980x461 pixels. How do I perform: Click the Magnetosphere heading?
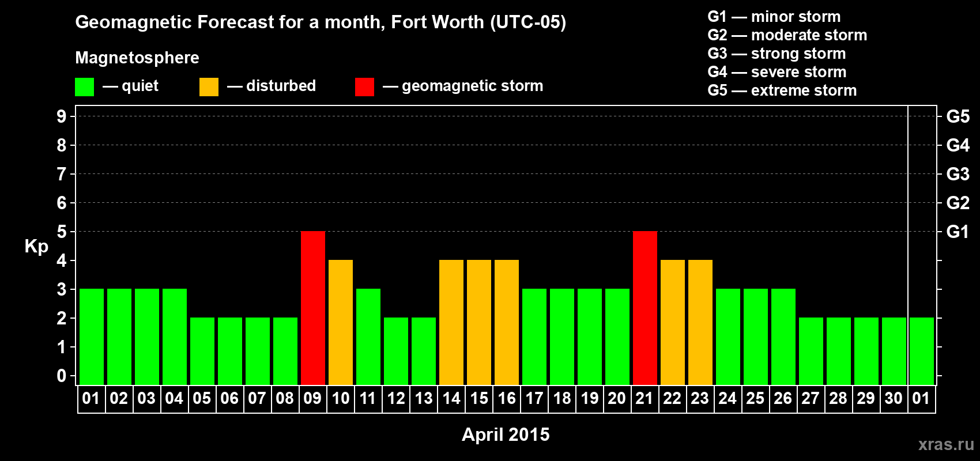pos(137,58)
